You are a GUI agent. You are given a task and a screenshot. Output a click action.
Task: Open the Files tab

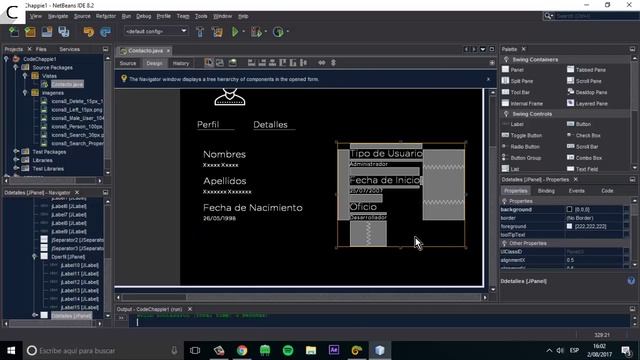41,49
